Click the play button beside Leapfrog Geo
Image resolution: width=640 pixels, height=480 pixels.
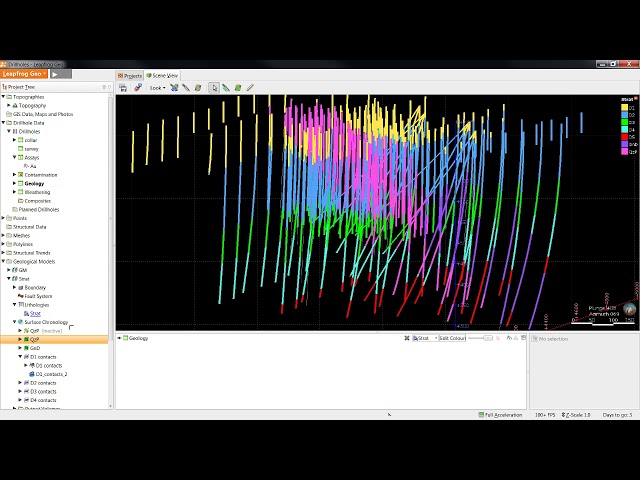[x=61, y=74]
